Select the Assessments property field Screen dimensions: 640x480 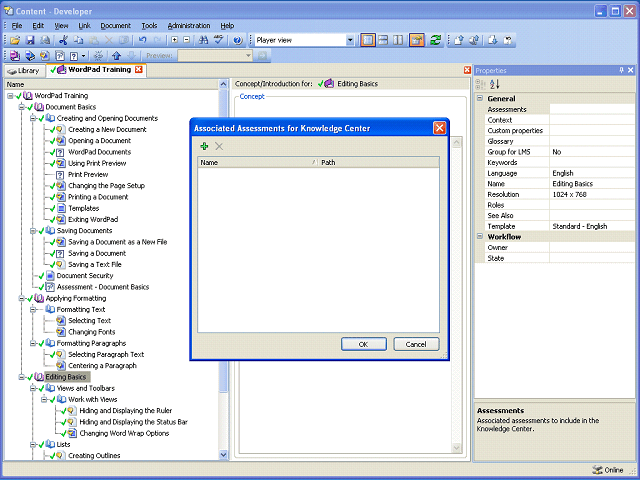(592, 109)
